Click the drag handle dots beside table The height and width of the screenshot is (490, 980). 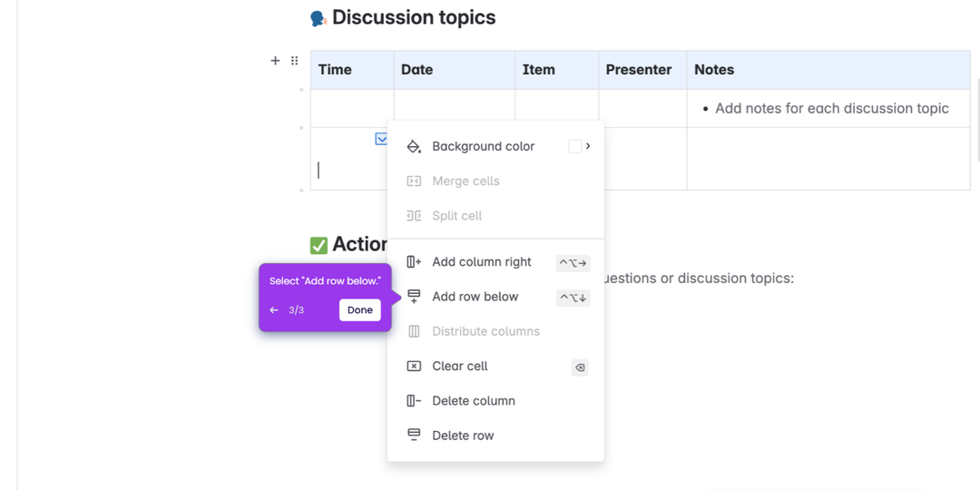tap(294, 61)
